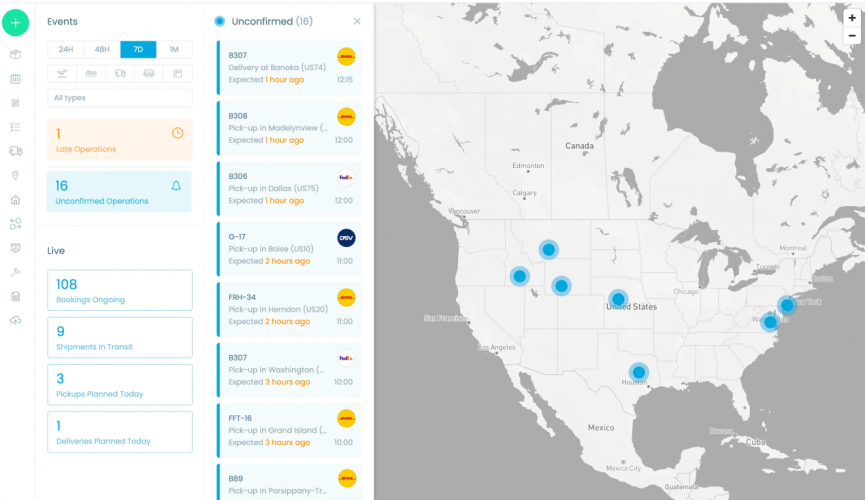Image resolution: width=865 pixels, height=500 pixels.
Task: Open the Shipments in Transit card
Action: [120, 337]
